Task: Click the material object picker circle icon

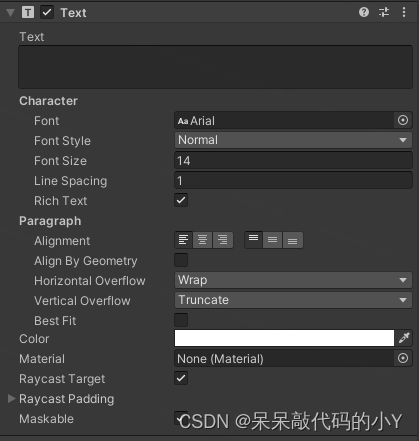Action: (x=403, y=358)
